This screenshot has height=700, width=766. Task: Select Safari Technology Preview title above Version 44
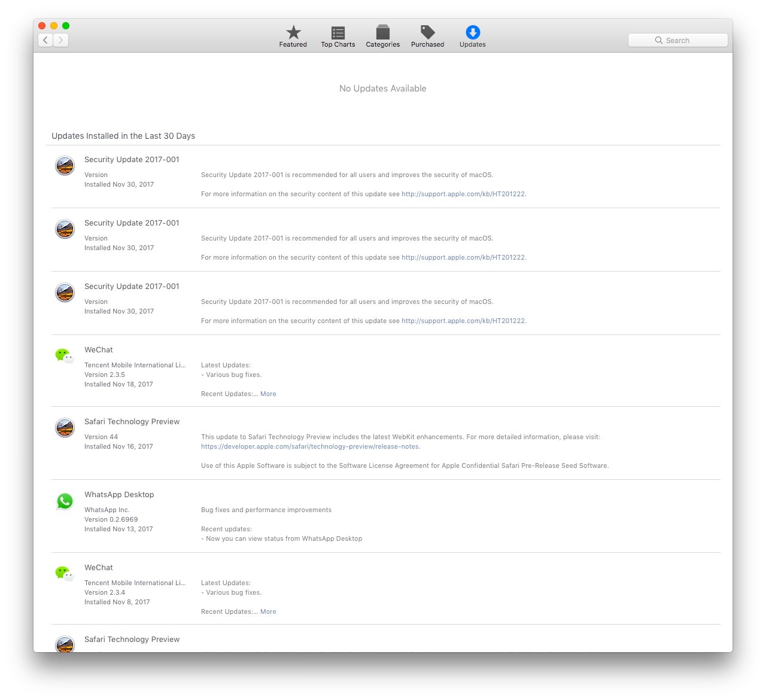tap(132, 421)
